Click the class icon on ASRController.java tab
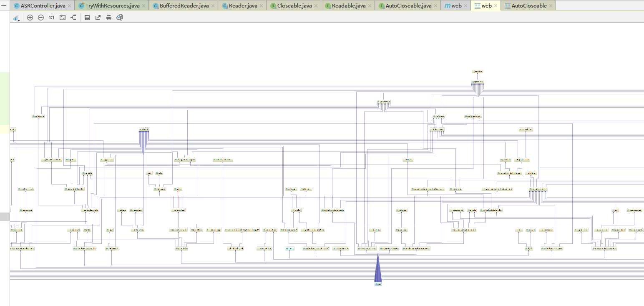This screenshot has height=306, width=644. [16, 6]
